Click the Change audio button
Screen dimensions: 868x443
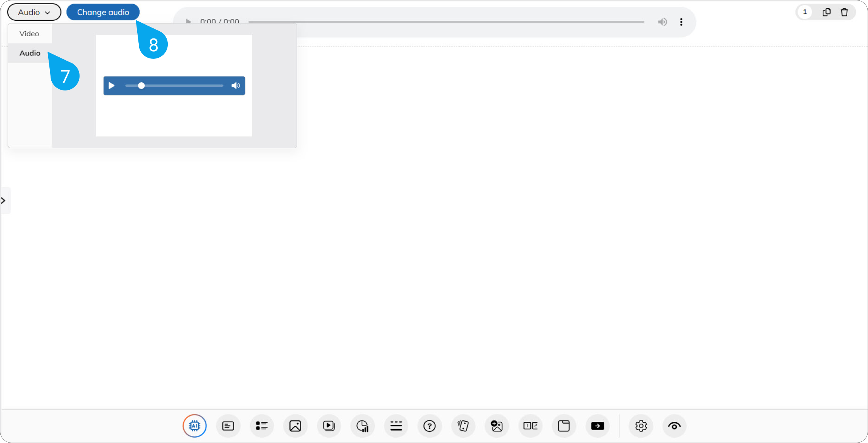[x=103, y=12]
